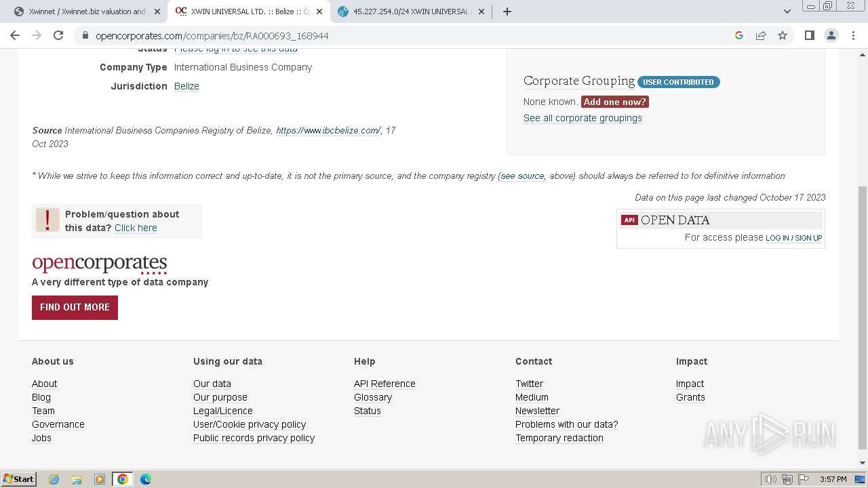Open User/Cookie privacy policy link
This screenshot has width=868, height=488.
(x=250, y=424)
